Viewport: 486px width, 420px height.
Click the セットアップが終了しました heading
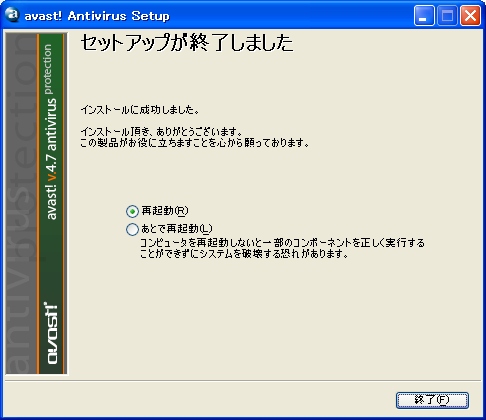point(187,43)
